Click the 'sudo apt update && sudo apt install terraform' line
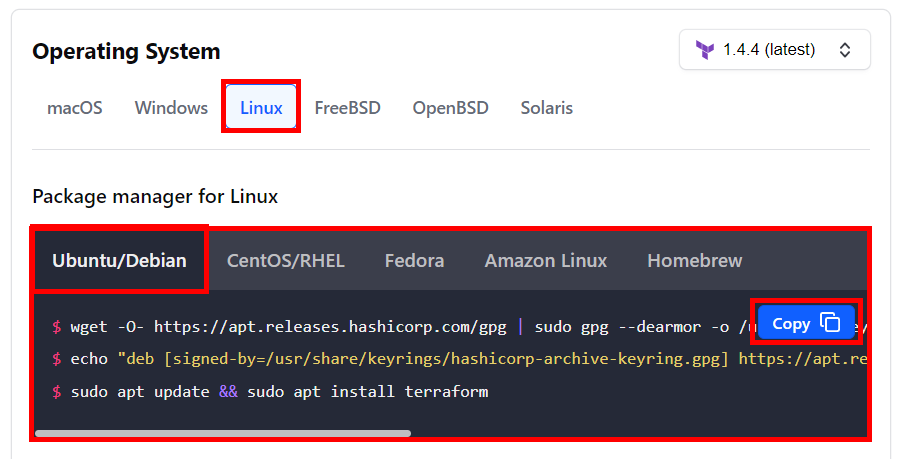This screenshot has width=902, height=459. (x=270, y=392)
